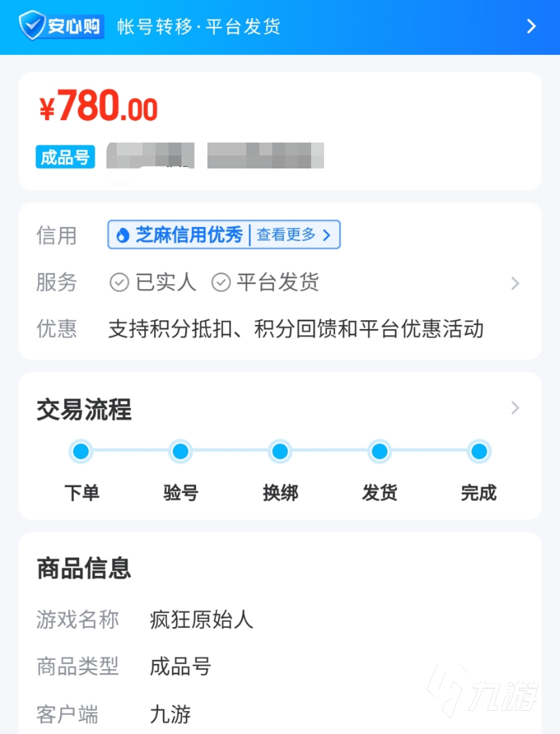
Task: Select the 发货 step dot
Action: coord(380,451)
